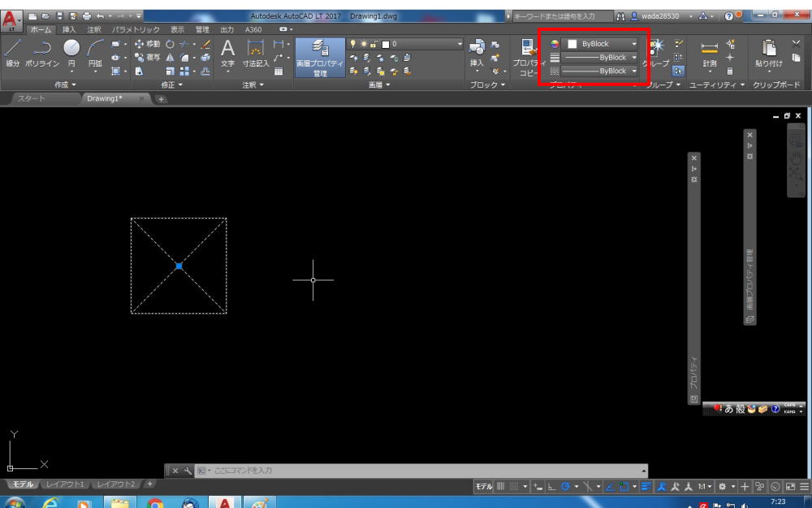Viewport: 812px width, 508px height.
Task: Click Match Properties (プロパティコピー) icon
Action: [527, 58]
